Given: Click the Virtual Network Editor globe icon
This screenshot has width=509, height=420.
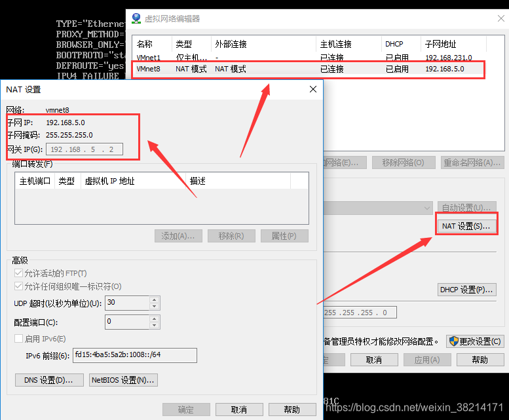Looking at the screenshot, I should tap(136, 18).
